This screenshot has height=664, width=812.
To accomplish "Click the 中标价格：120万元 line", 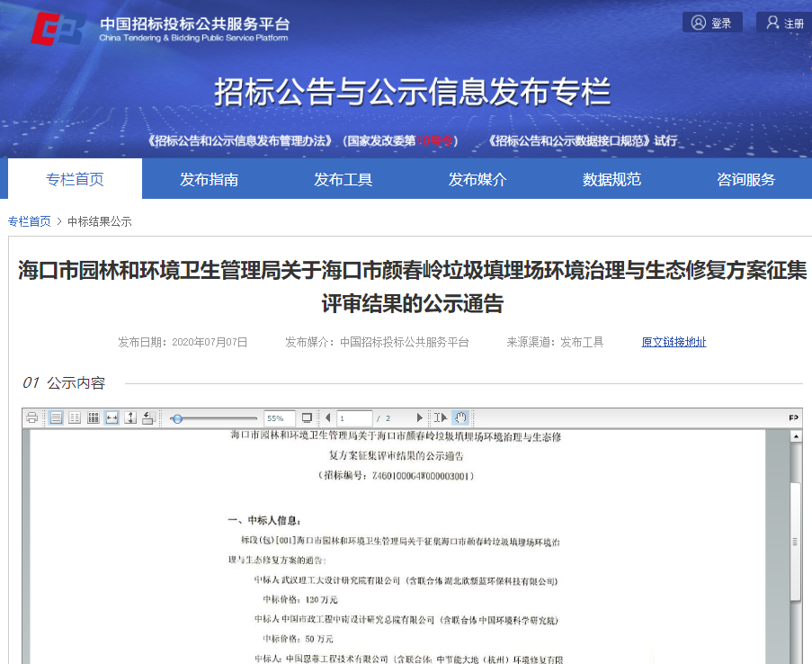I will click(x=299, y=600).
